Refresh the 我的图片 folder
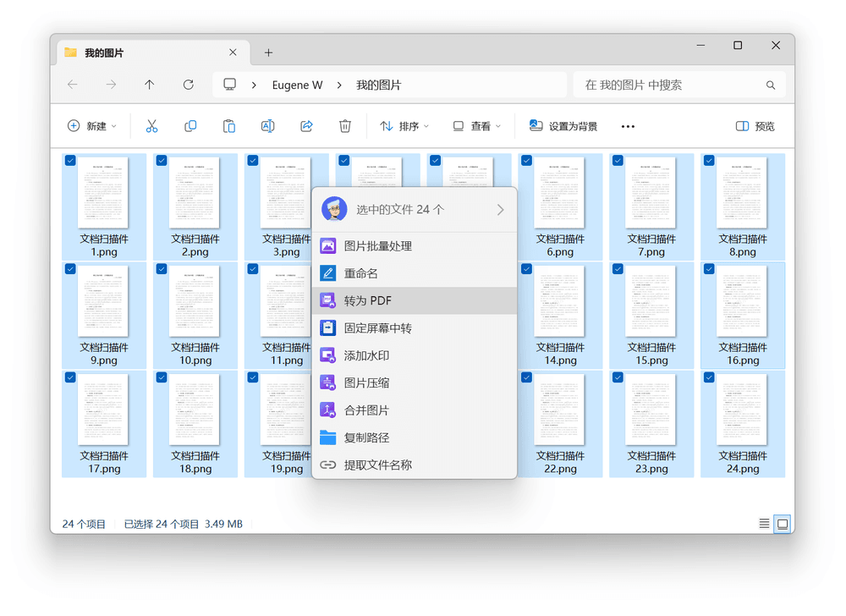Viewport: 846px width, 616px height. coord(189,85)
